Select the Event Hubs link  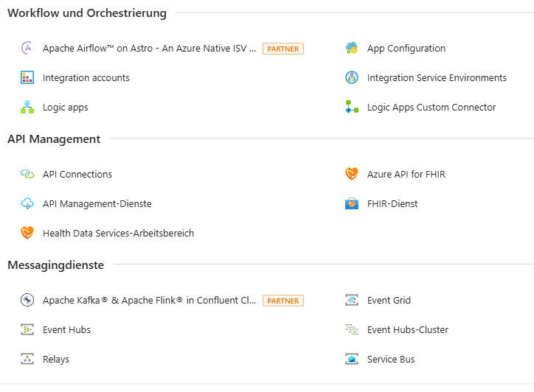click(66, 330)
